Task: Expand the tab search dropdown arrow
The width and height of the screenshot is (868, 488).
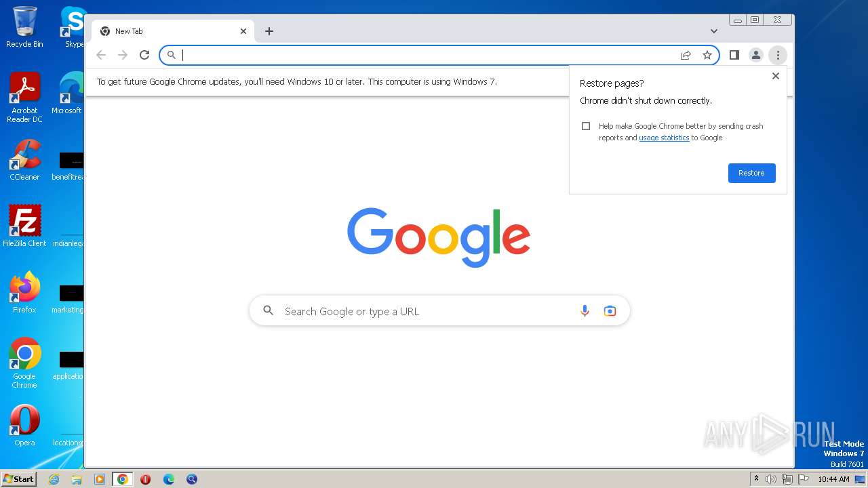Action: click(x=714, y=31)
